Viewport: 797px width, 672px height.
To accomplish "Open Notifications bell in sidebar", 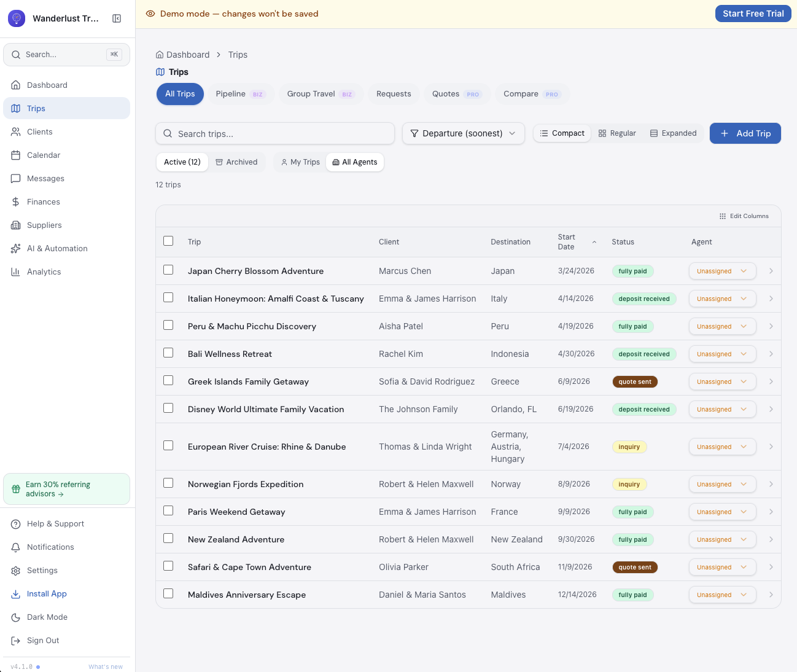I will tap(16, 547).
